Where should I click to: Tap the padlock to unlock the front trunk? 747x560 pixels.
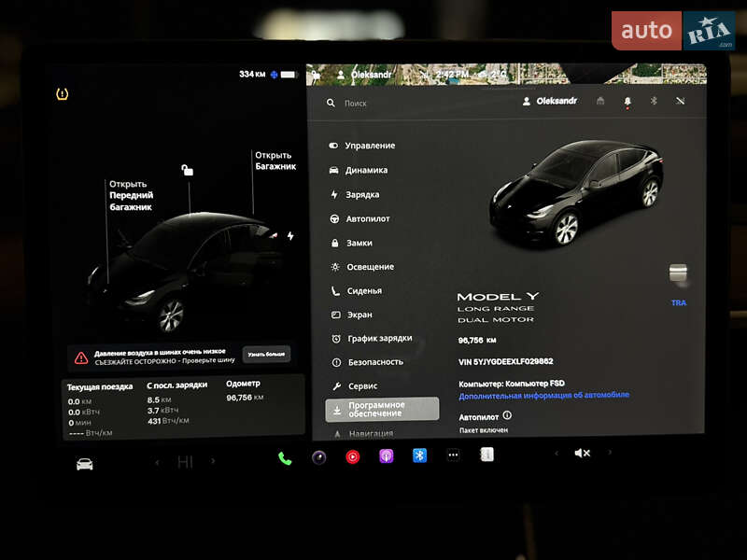[189, 168]
